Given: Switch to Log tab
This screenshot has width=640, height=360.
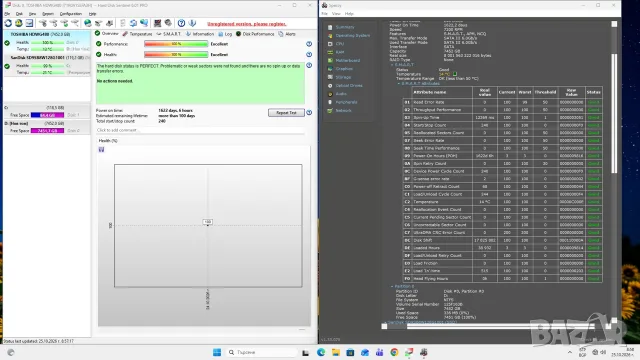Looking at the screenshot, I should tap(225, 34).
